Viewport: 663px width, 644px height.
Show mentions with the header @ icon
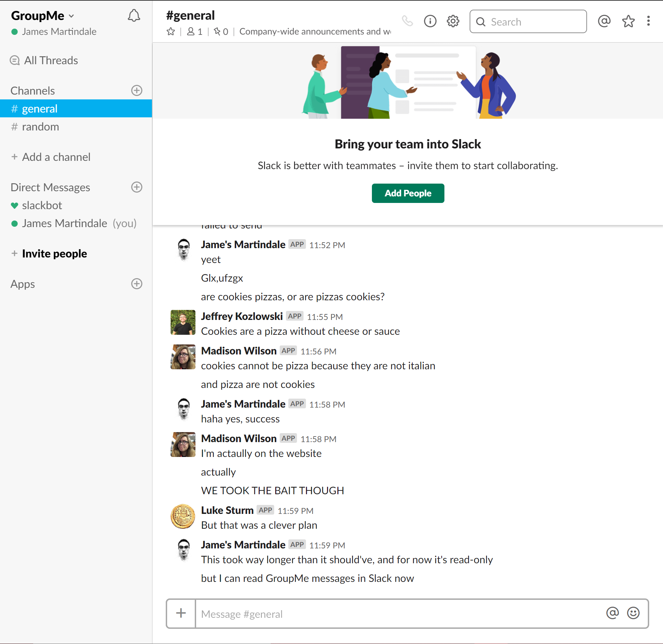[x=604, y=21]
